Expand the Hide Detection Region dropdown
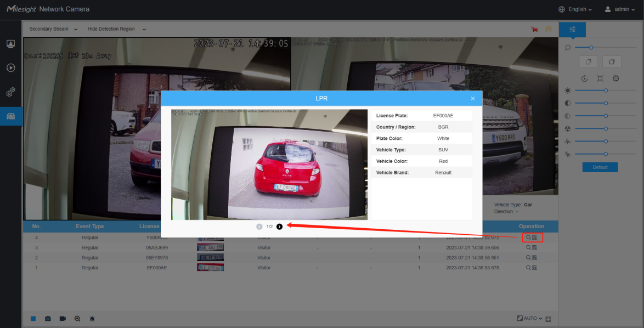The height and width of the screenshot is (328, 644). click(117, 29)
